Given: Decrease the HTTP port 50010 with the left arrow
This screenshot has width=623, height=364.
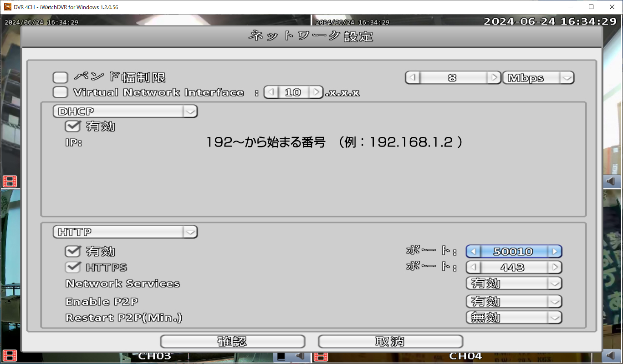Looking at the screenshot, I should pos(473,251).
